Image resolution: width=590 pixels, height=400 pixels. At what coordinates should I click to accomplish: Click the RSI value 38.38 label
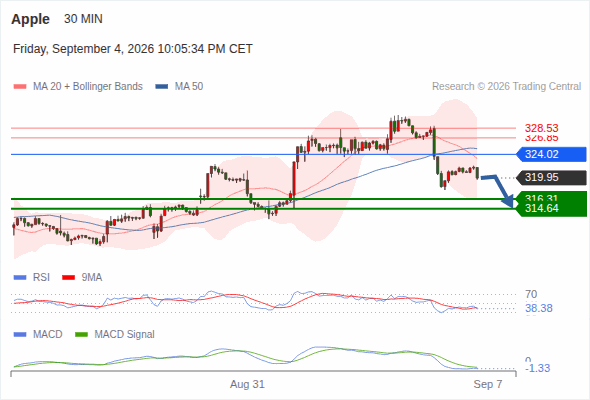click(x=539, y=309)
